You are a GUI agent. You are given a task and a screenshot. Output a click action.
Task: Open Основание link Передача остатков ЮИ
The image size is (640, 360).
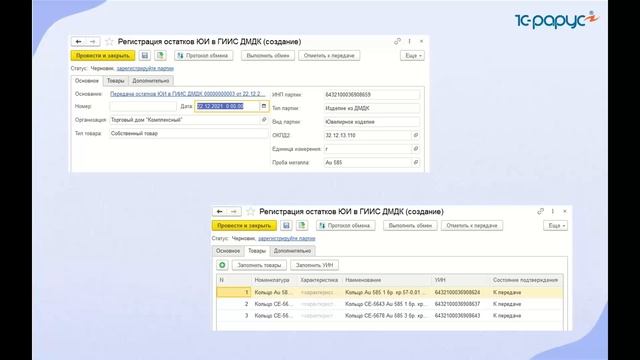click(x=188, y=94)
